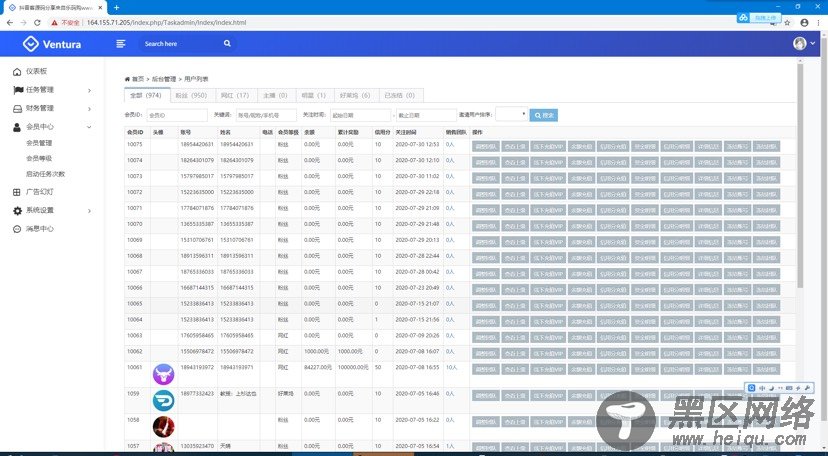Click 线下充值VIP button for member 10075

pos(548,146)
